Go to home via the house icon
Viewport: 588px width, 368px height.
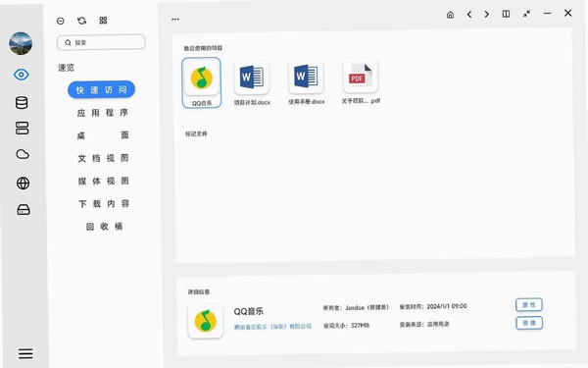pos(450,15)
